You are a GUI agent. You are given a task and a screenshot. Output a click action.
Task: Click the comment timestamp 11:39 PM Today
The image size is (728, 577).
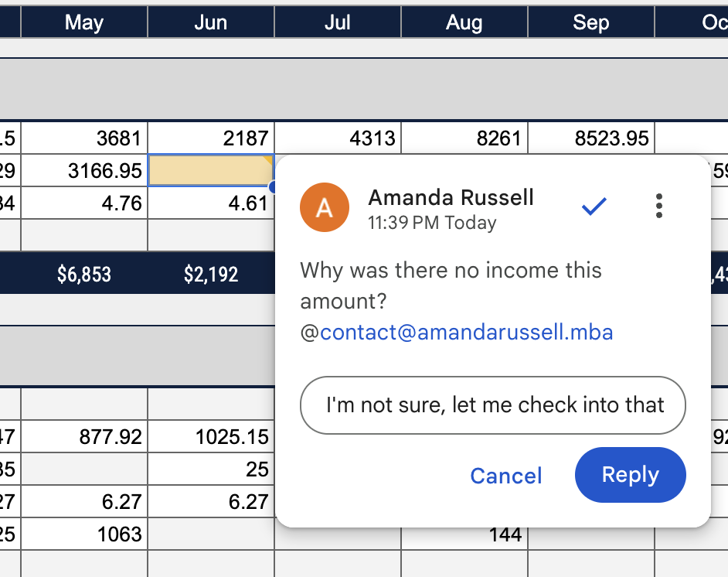[432, 224]
